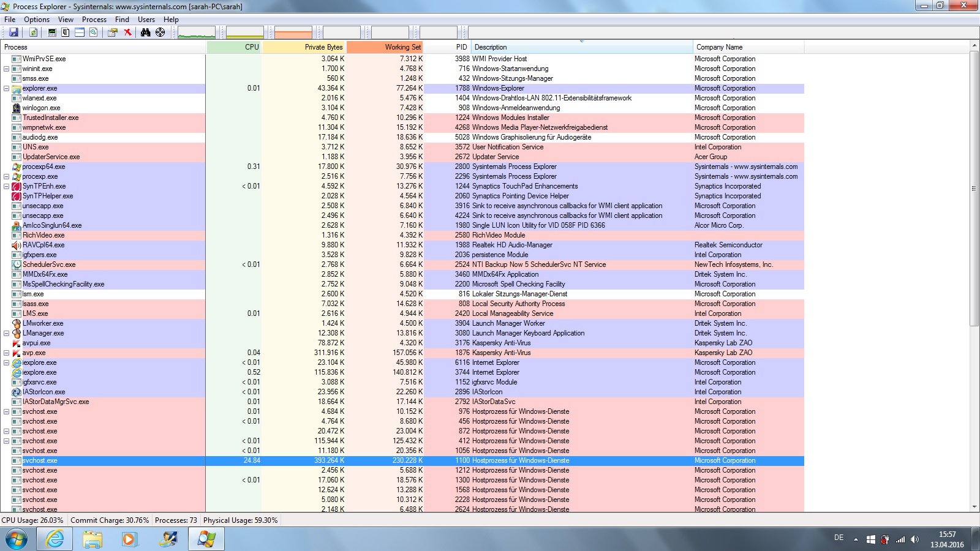Viewport: 980px width, 551px height.
Task: Collapse the procexp.exe tree node
Action: [6, 176]
